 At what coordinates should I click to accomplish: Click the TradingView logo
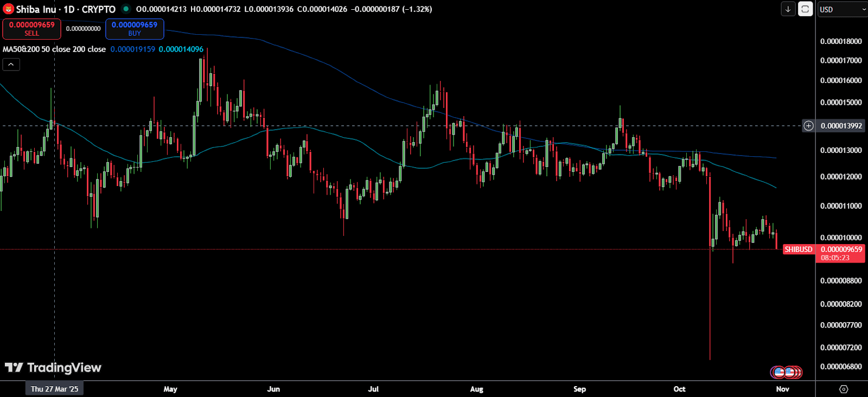pyautogui.click(x=53, y=368)
